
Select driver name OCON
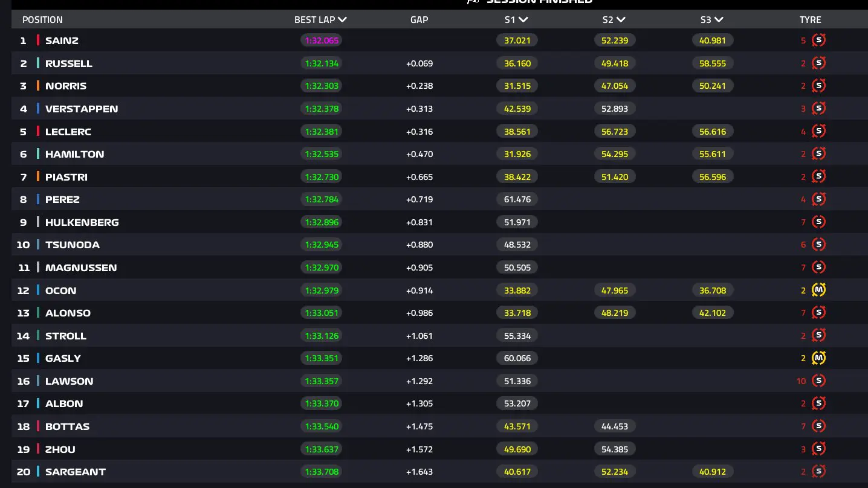(61, 291)
